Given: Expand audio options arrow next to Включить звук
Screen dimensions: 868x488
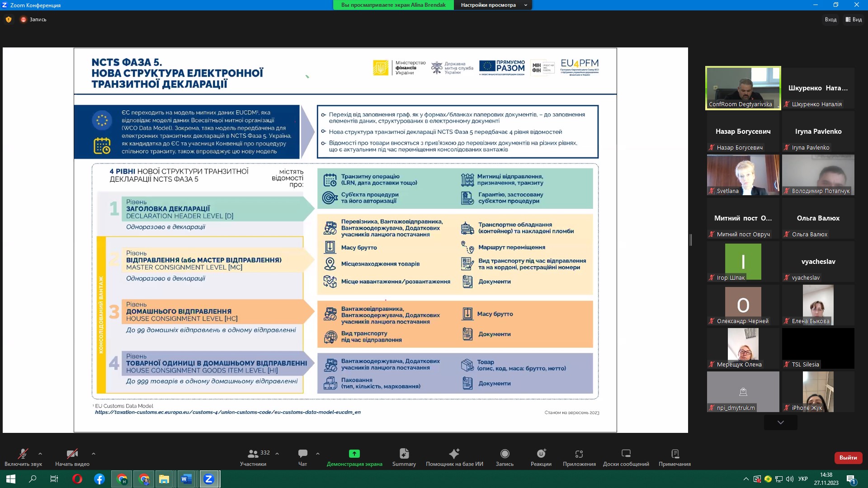Looking at the screenshot, I should tap(40, 453).
